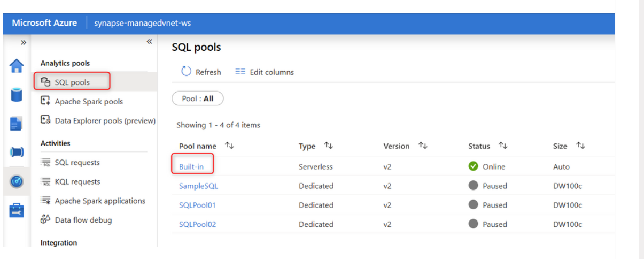The height and width of the screenshot is (259, 644).
Task: Click the SQL requests icon
Action: point(45,162)
